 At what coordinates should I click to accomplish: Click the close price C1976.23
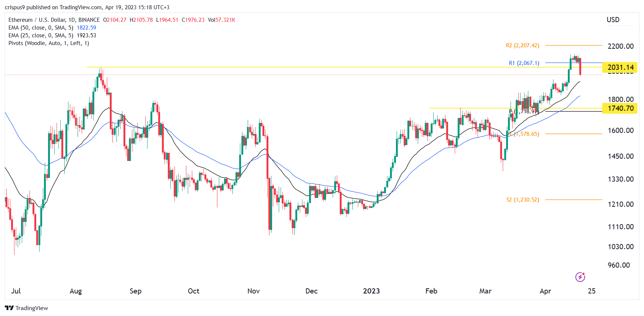point(193,20)
